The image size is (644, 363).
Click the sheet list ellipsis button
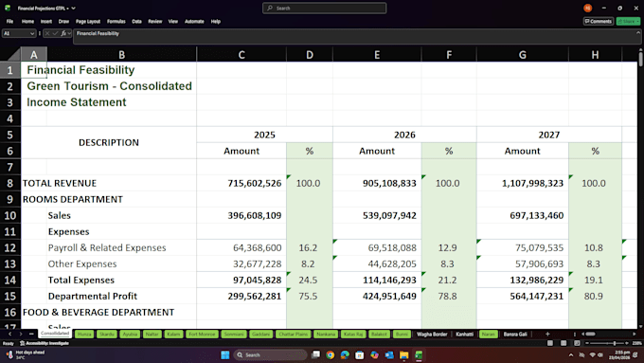(x=31, y=334)
